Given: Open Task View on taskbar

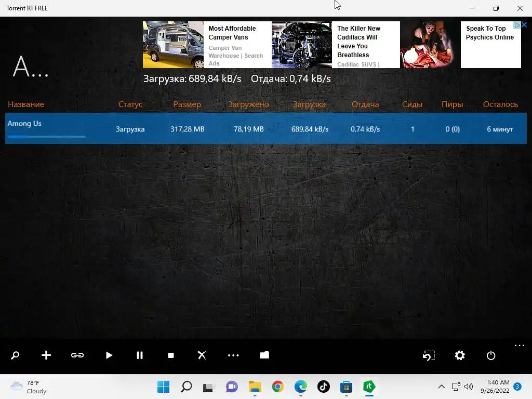Looking at the screenshot, I should coord(208,387).
